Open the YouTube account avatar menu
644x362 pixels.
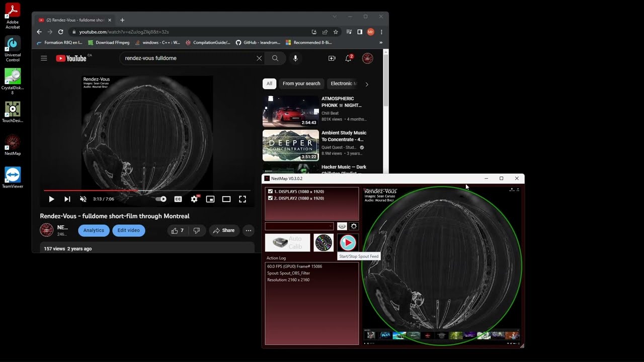(x=368, y=58)
